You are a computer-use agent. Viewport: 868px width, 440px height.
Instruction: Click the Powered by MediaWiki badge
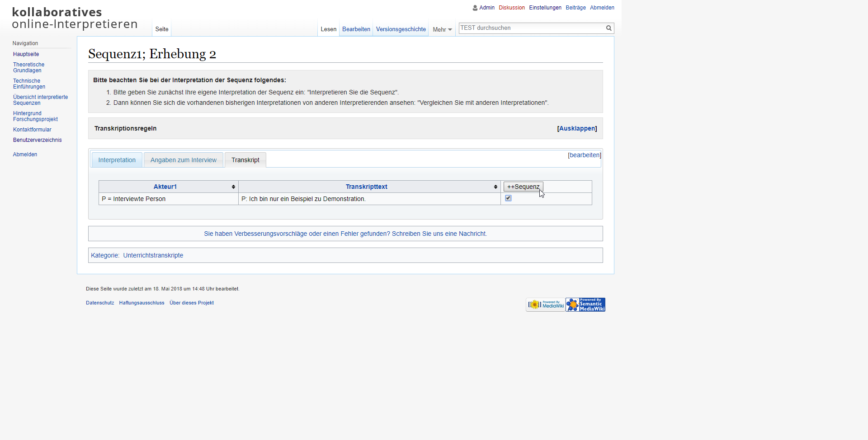click(x=545, y=305)
